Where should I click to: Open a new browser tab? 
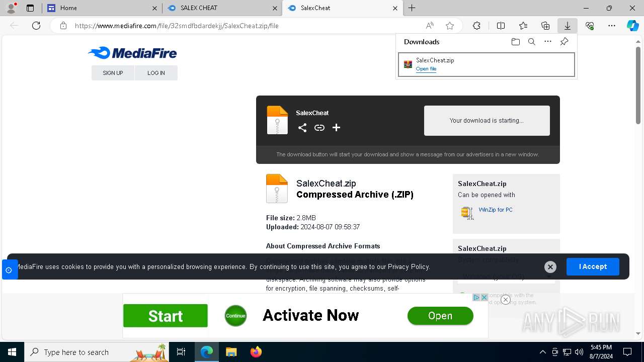[x=412, y=8]
